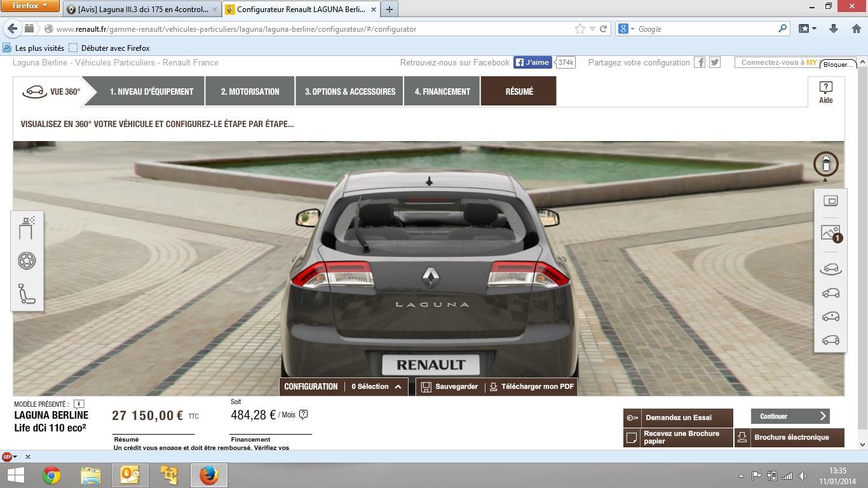Open the image gallery icon with badge

click(x=831, y=233)
